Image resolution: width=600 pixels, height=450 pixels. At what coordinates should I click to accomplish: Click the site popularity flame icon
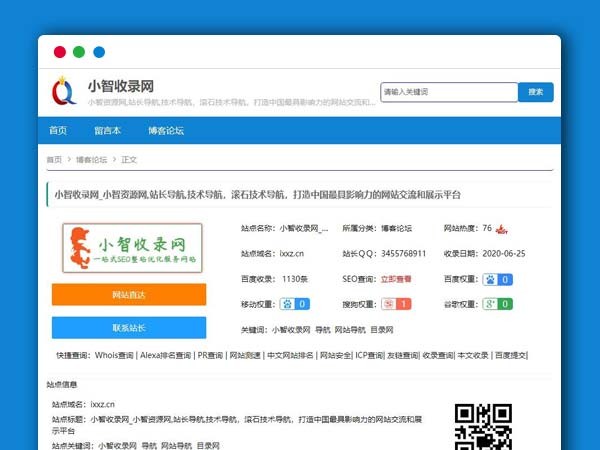coord(503,228)
